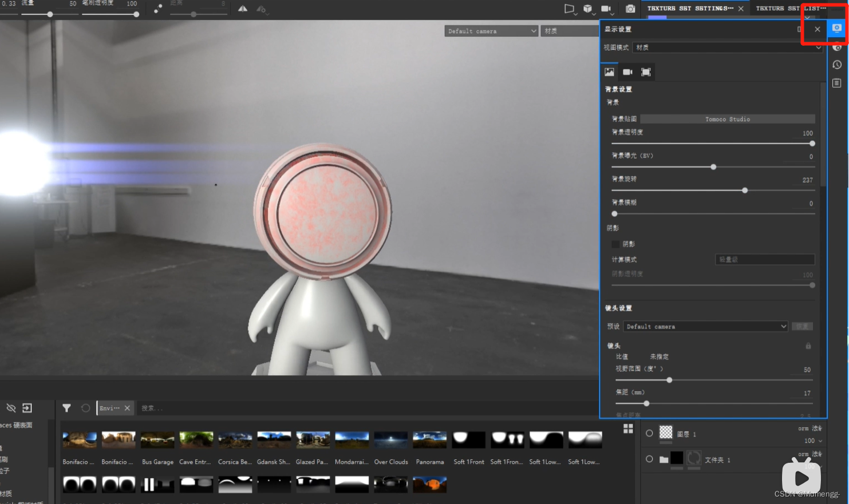
Task: Undock the 显示设置 panel icon
Action: click(800, 29)
